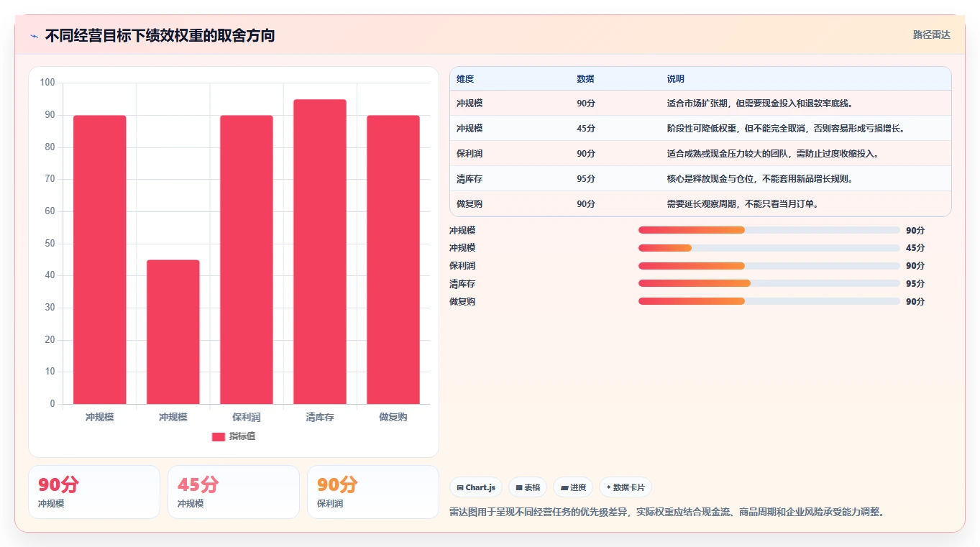Click the 表格 tag pill
The height and width of the screenshot is (547, 980).
[x=528, y=487]
